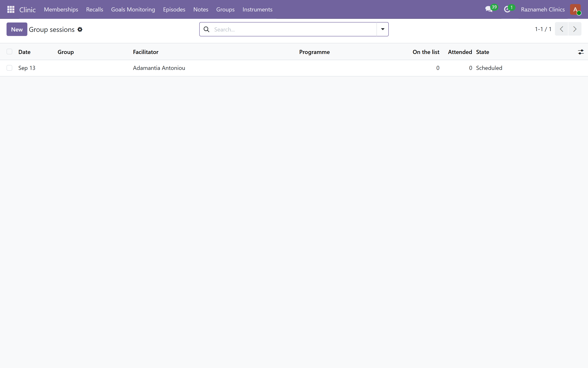588x368 pixels.
Task: Open the conversations icon with 39 badge
Action: (x=491, y=9)
